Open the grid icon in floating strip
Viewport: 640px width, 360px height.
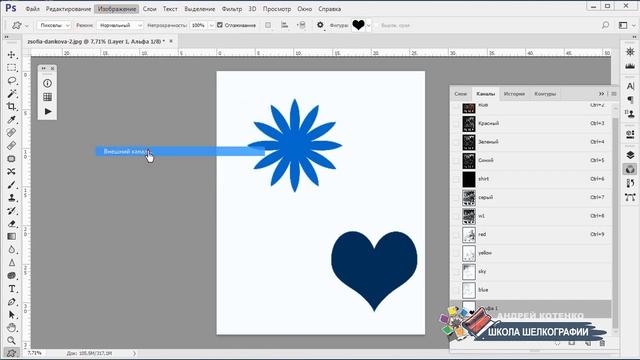[x=47, y=97]
